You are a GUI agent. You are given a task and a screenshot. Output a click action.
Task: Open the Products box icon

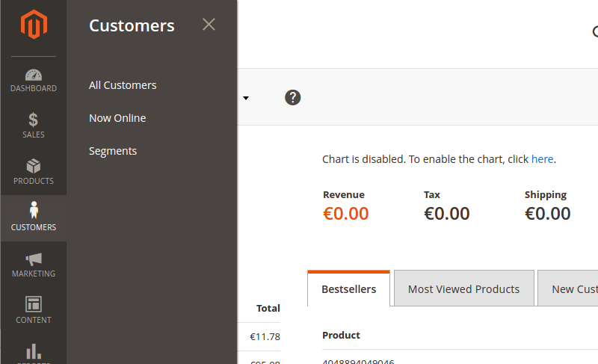[x=34, y=166]
